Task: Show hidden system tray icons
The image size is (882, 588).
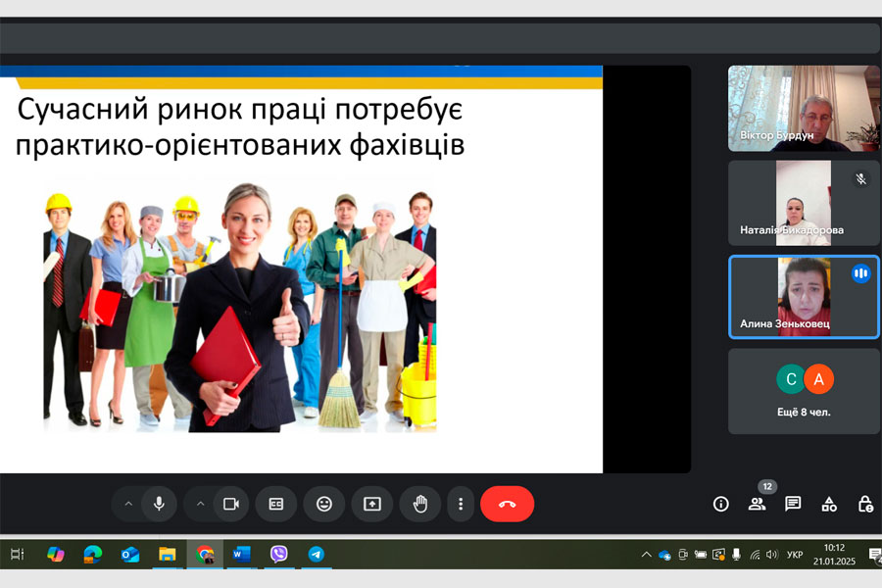Action: [647, 555]
